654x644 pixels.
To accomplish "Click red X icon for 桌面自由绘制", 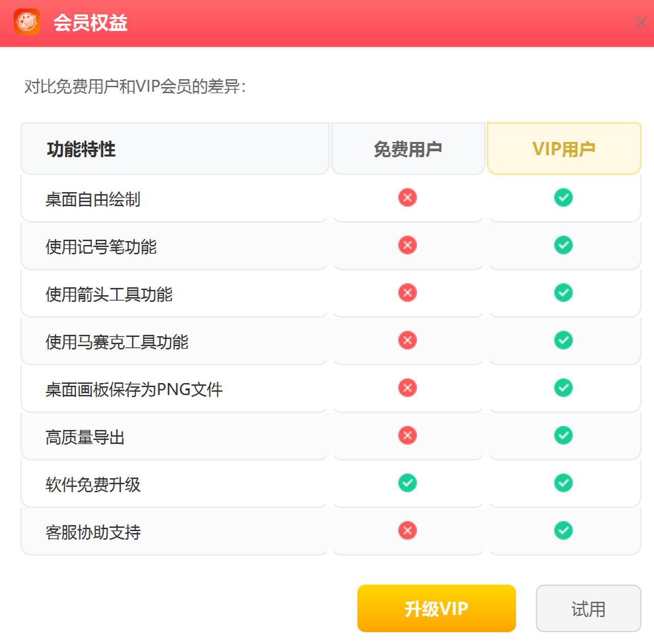I will click(x=407, y=198).
